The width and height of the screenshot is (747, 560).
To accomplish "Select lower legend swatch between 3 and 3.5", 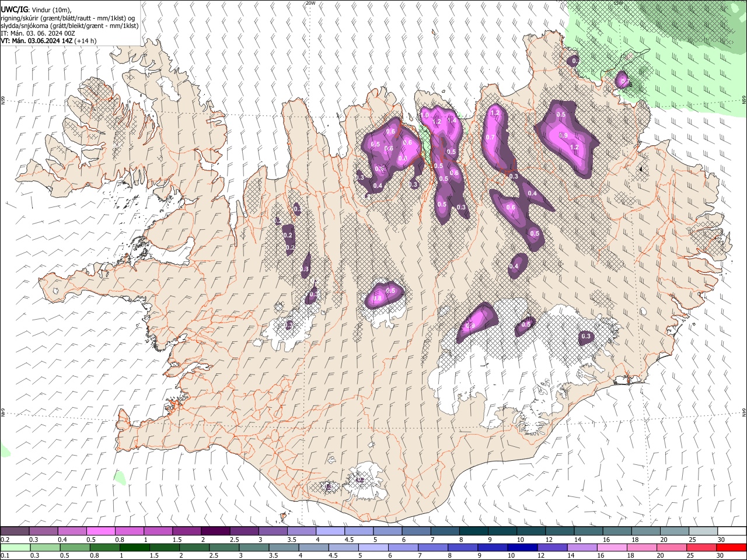I will 253,547.
